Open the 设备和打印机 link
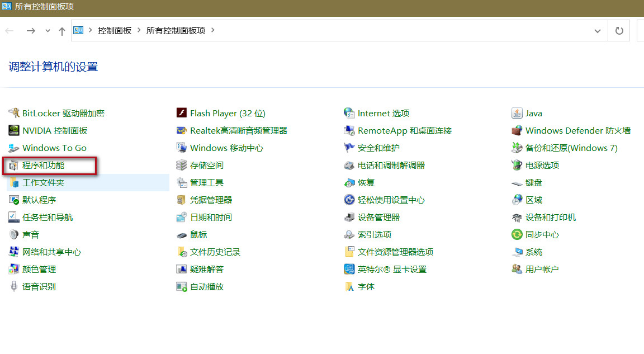The width and height of the screenshot is (644, 354). 550,217
